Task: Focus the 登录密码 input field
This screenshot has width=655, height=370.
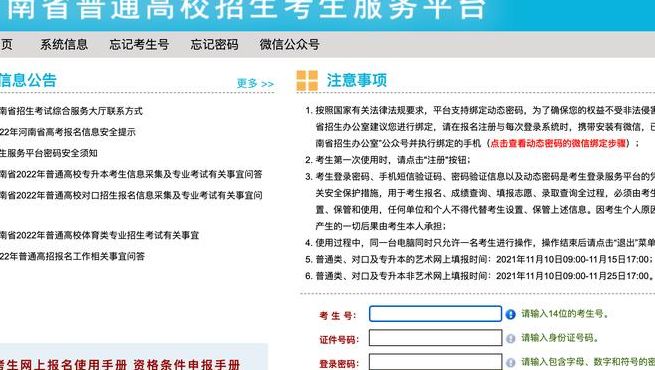Action: pos(435,362)
